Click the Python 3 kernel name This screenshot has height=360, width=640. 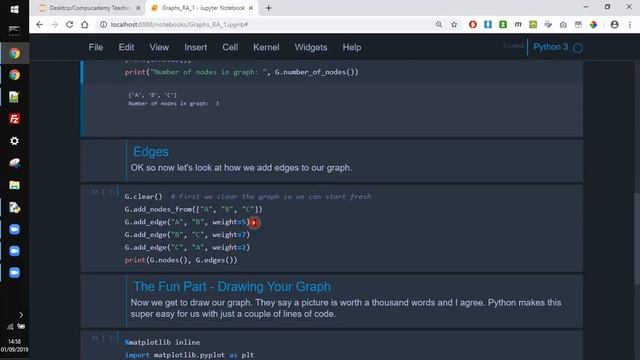[x=550, y=47]
